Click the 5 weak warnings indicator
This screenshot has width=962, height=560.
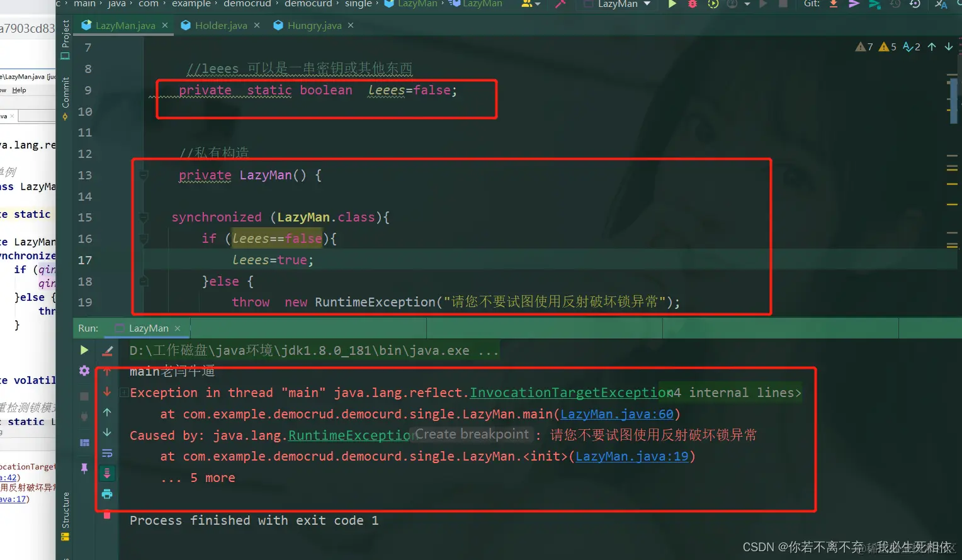point(888,47)
